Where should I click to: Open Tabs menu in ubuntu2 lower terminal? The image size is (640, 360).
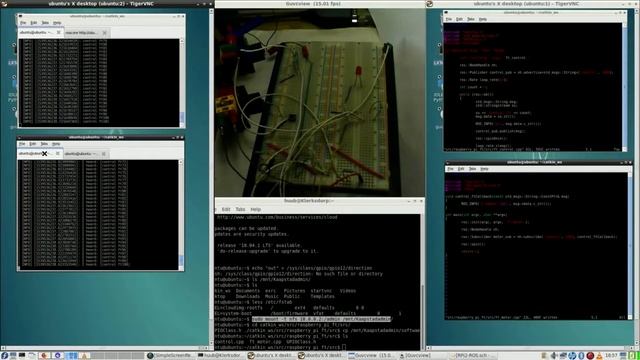click(44, 144)
